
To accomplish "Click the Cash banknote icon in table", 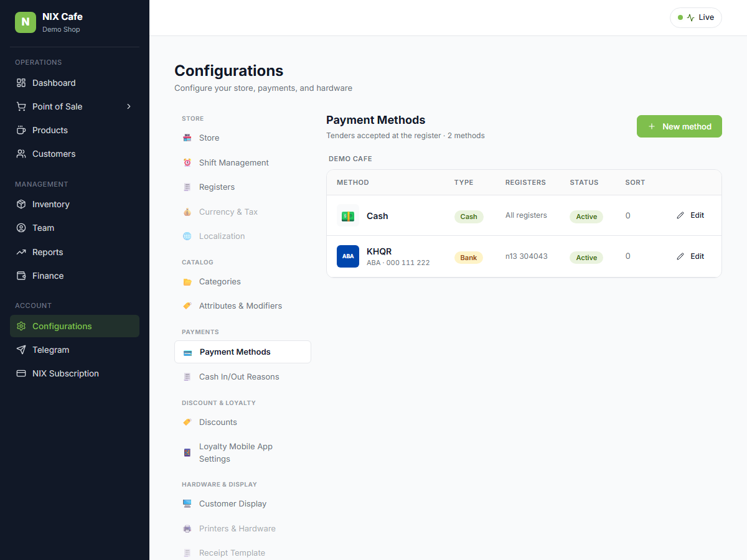I will pos(348,216).
